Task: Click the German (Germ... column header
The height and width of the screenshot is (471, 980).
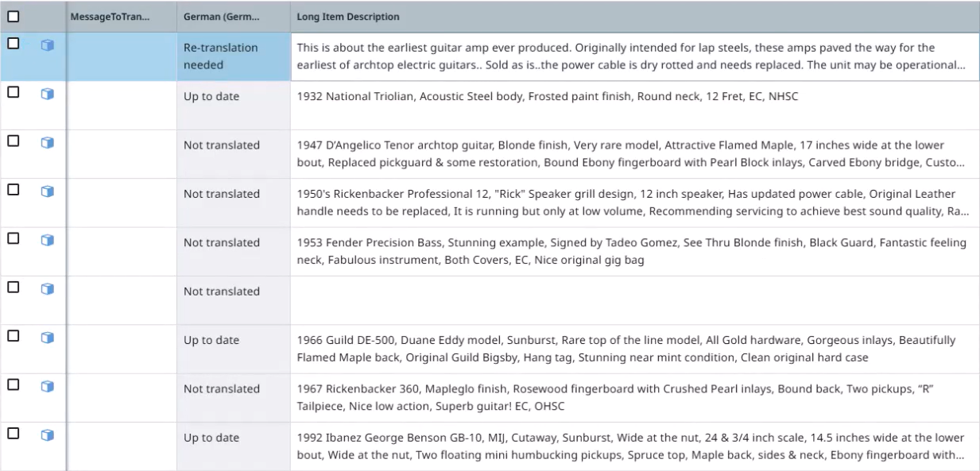Action: click(x=221, y=17)
